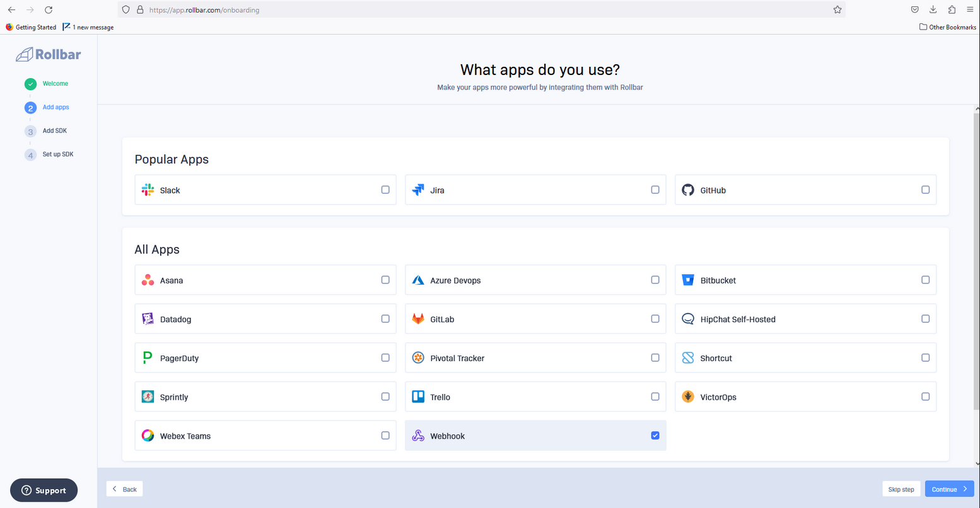Uncheck the Webhook checkbox

[655, 436]
